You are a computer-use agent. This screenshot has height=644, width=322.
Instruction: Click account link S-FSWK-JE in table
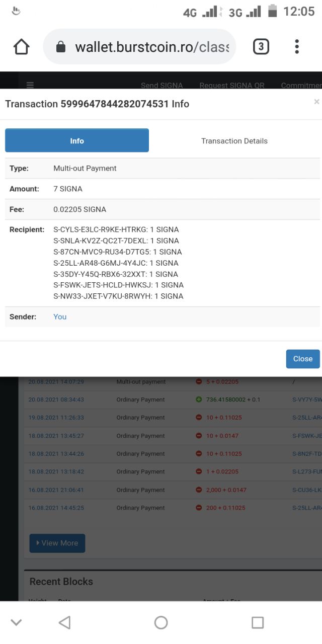[306, 436]
